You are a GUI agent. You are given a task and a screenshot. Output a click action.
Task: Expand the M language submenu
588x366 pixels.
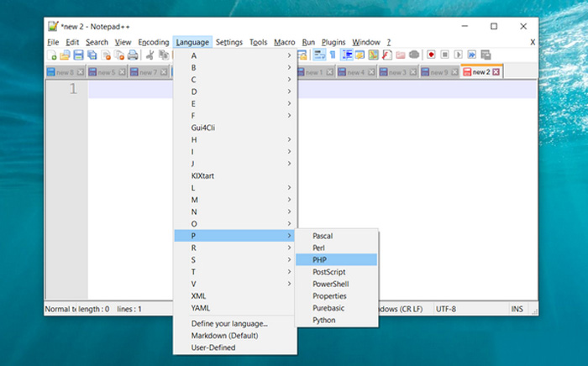(235, 200)
